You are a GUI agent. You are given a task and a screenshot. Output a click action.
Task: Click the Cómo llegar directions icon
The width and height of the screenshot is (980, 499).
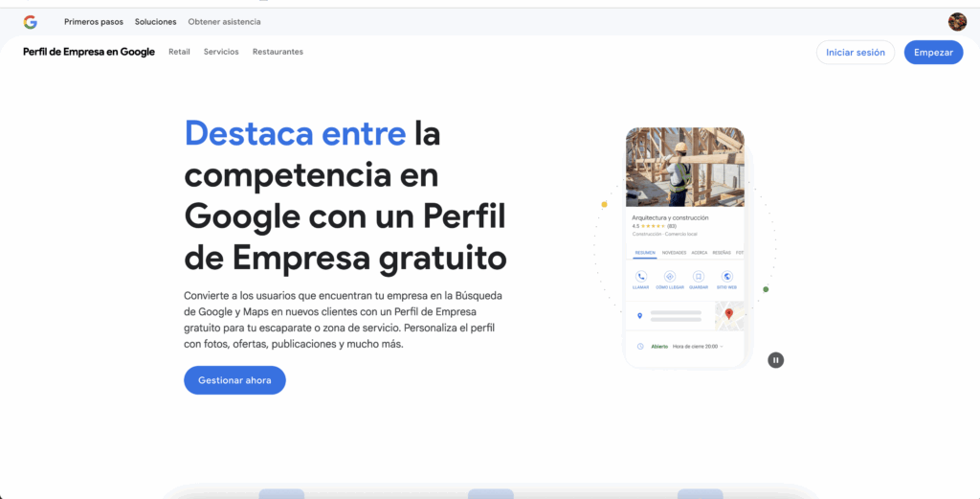click(670, 277)
